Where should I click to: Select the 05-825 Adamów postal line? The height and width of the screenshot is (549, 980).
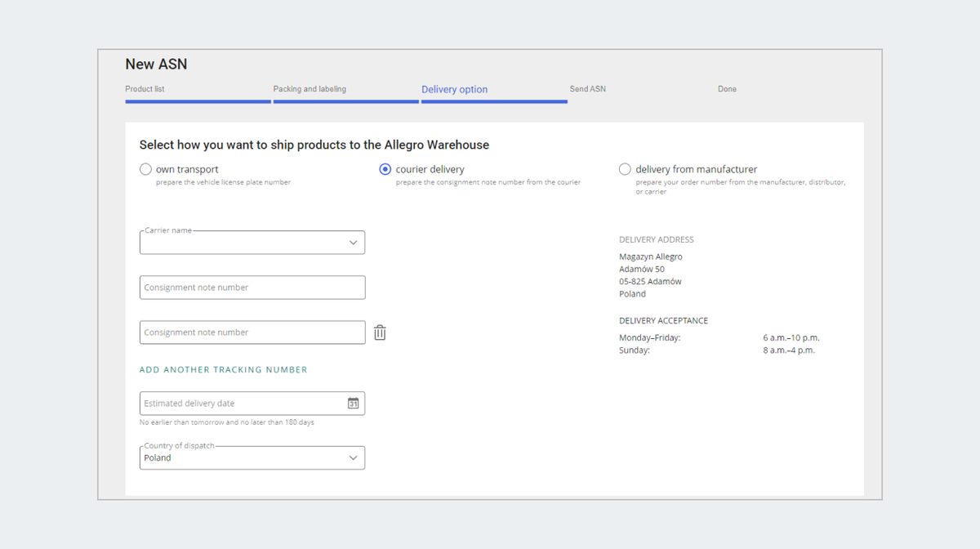650,281
